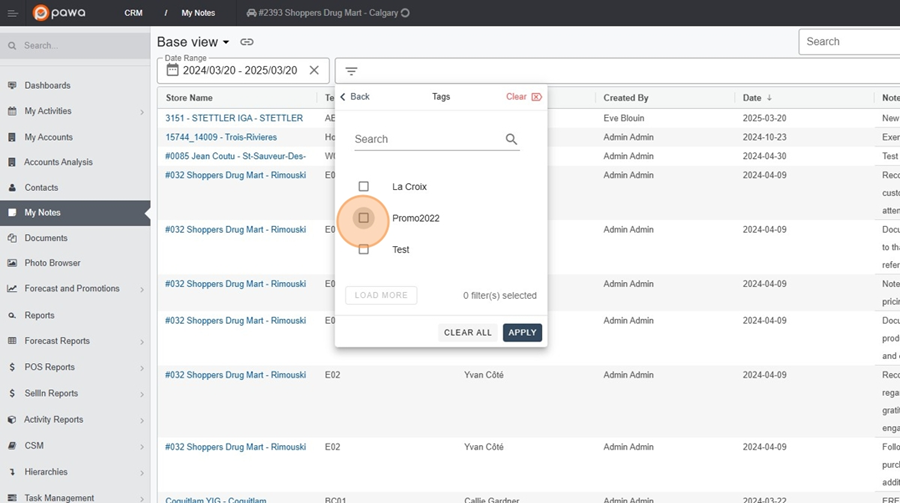The image size is (900, 503).
Task: Open the #2393 Shoppers Drug Mart tab
Action: 328,13
